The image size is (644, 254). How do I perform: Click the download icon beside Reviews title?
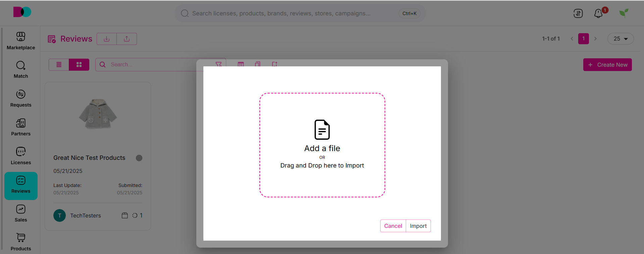pos(107,39)
